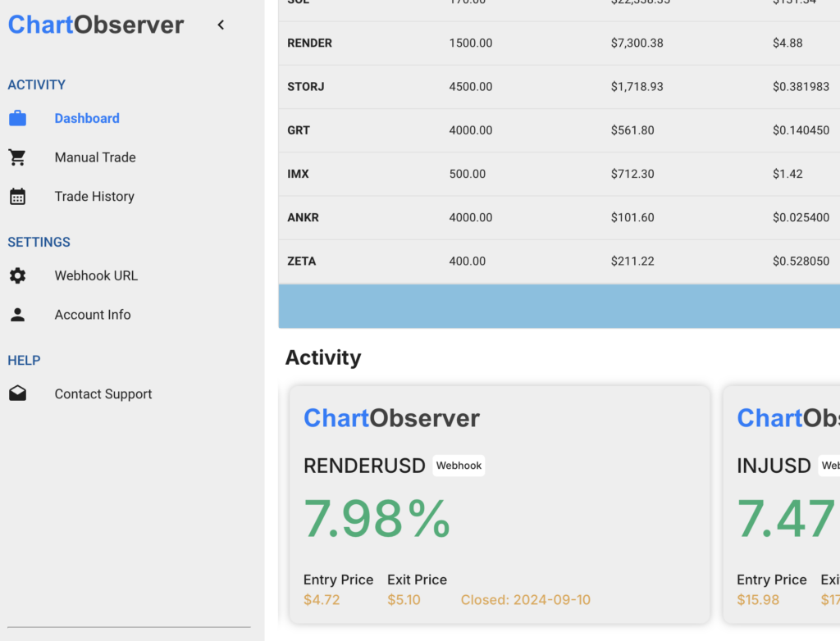Open the Webhook URL settings
The height and width of the screenshot is (641, 840).
(x=97, y=275)
